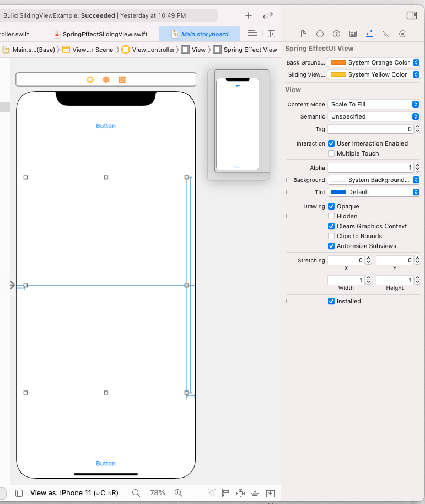Enable Clips to Bounds checkbox

[x=331, y=236]
